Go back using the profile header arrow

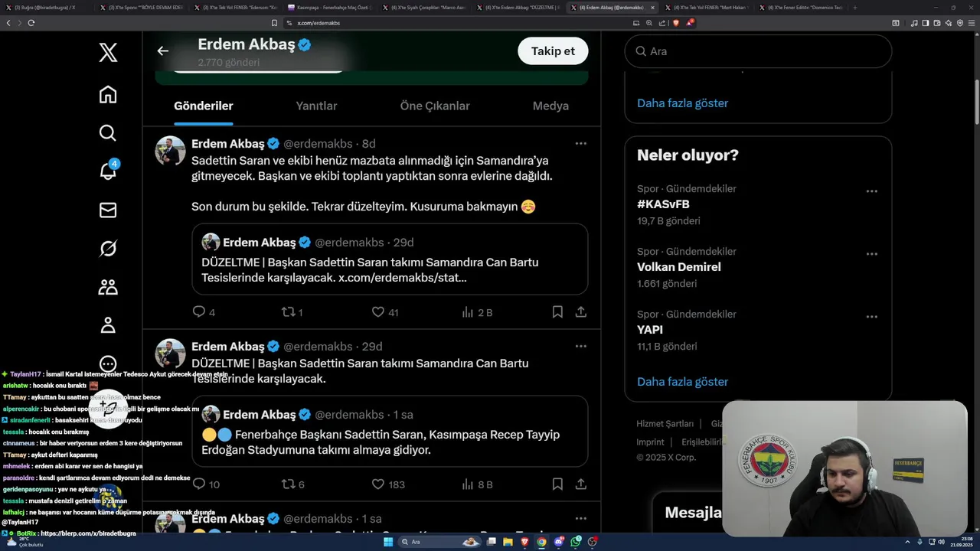point(162,51)
